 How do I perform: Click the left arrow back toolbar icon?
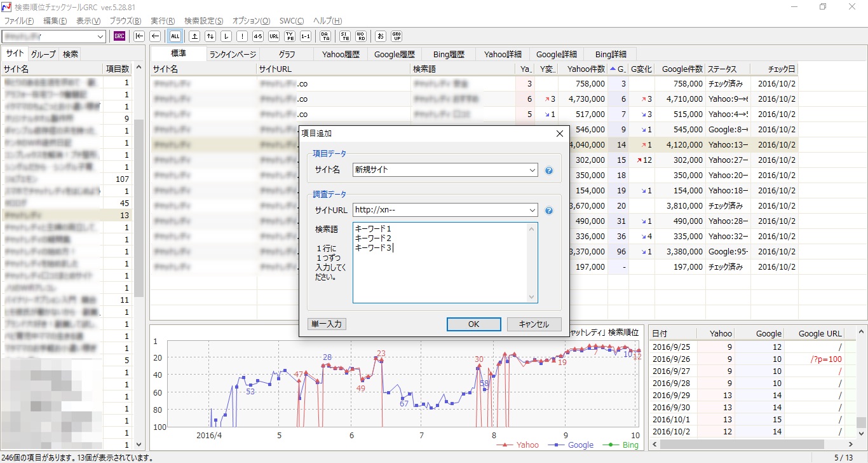154,36
